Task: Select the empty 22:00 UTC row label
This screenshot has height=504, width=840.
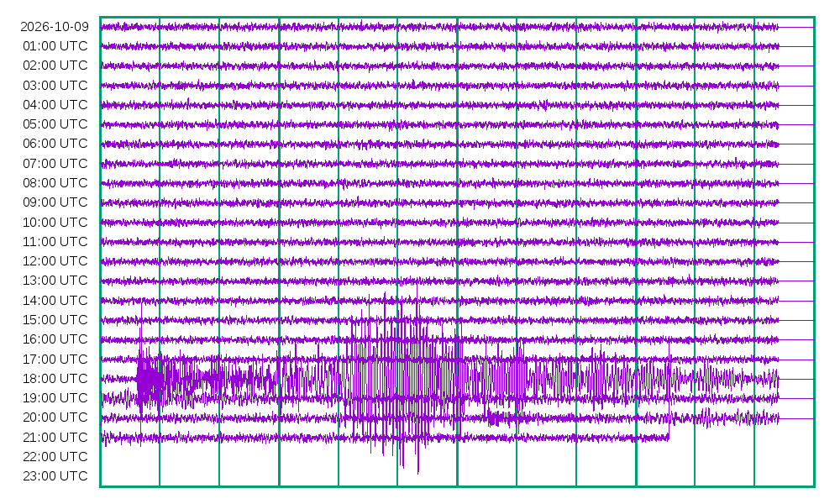Action: pos(55,457)
